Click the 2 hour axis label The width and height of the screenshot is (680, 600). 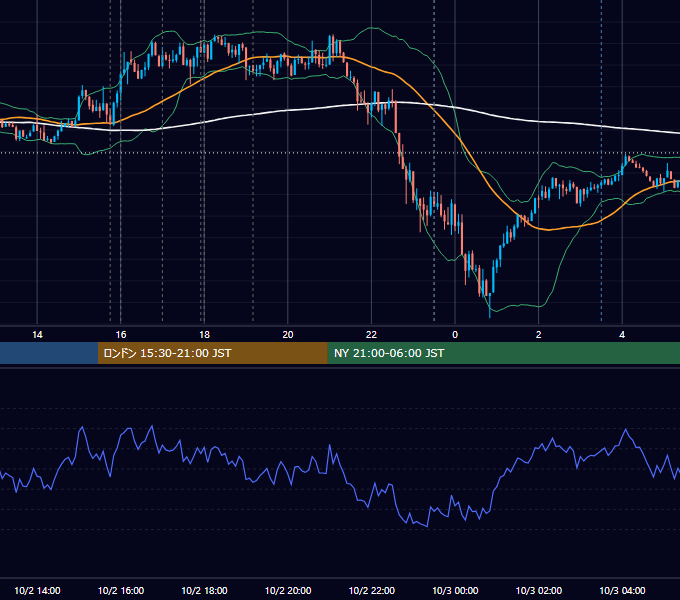[538, 335]
